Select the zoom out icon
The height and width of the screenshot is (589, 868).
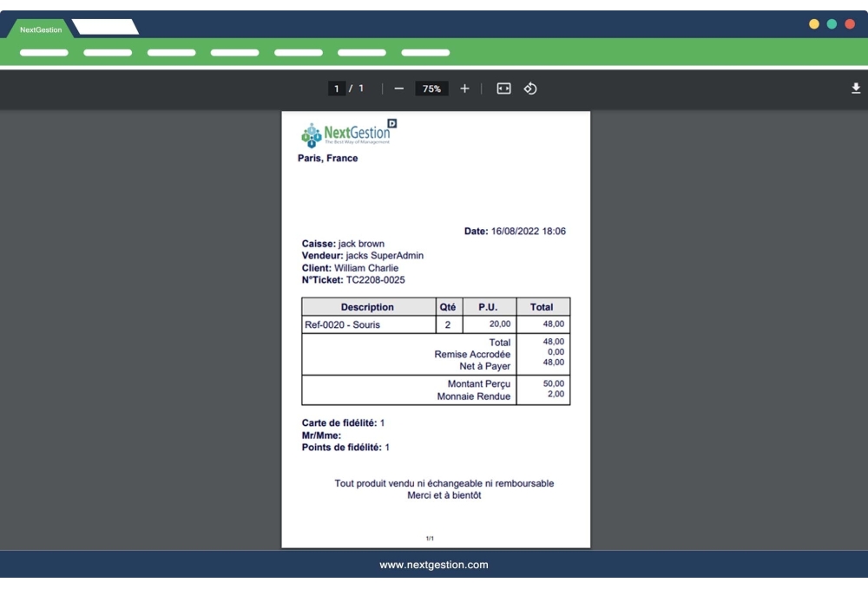tap(400, 87)
